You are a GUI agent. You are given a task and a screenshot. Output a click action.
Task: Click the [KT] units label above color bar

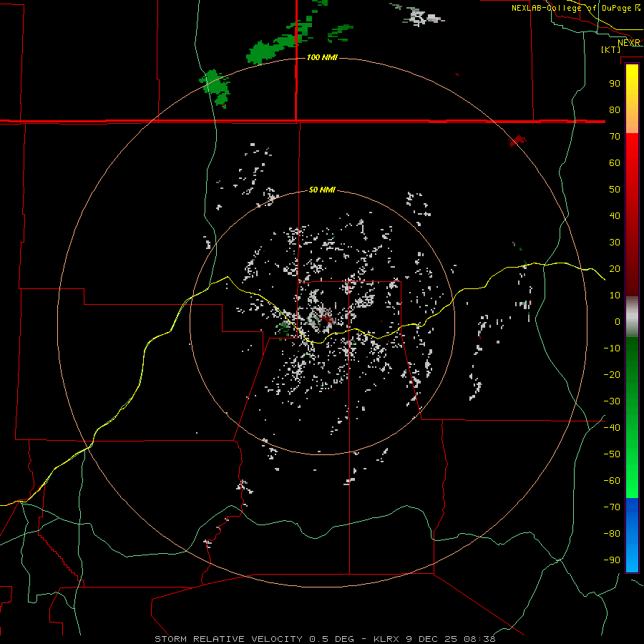611,49
